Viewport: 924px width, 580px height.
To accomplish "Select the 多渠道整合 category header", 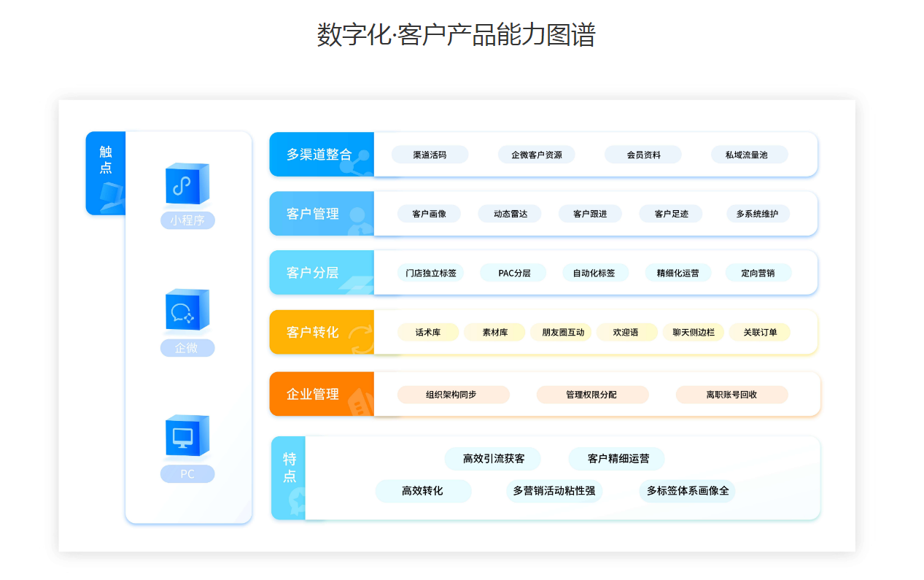I will pos(321,155).
